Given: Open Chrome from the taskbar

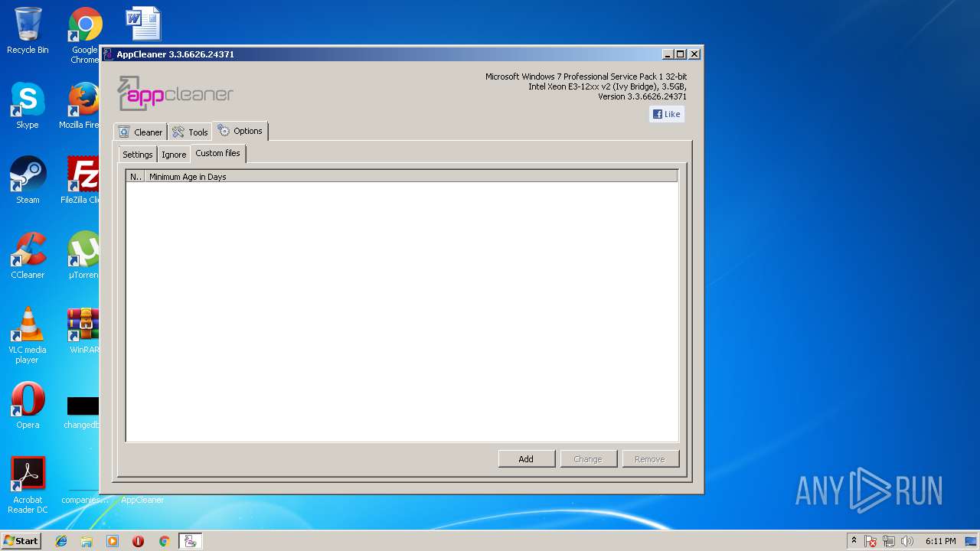Looking at the screenshot, I should (x=164, y=541).
